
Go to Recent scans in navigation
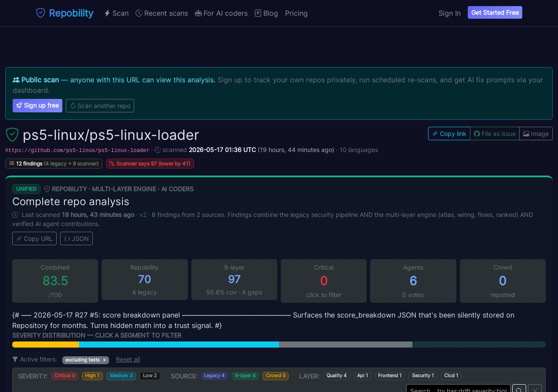tap(162, 13)
